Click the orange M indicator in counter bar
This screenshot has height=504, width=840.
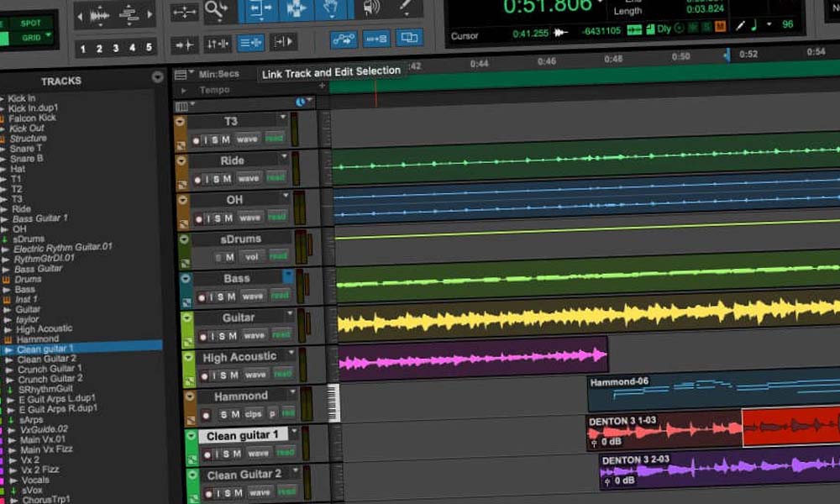tap(720, 26)
